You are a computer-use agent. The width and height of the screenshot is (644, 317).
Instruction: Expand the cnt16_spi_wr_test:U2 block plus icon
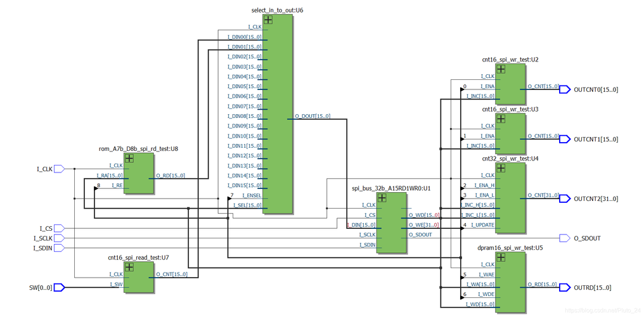[x=501, y=69]
